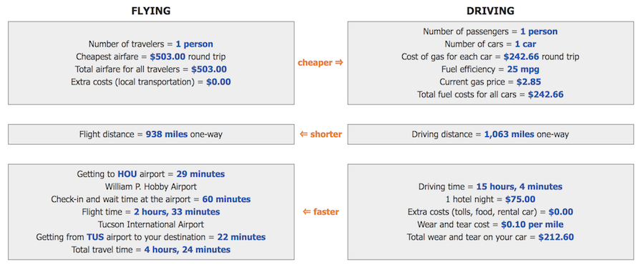Click the TUS airport code link

(95, 237)
